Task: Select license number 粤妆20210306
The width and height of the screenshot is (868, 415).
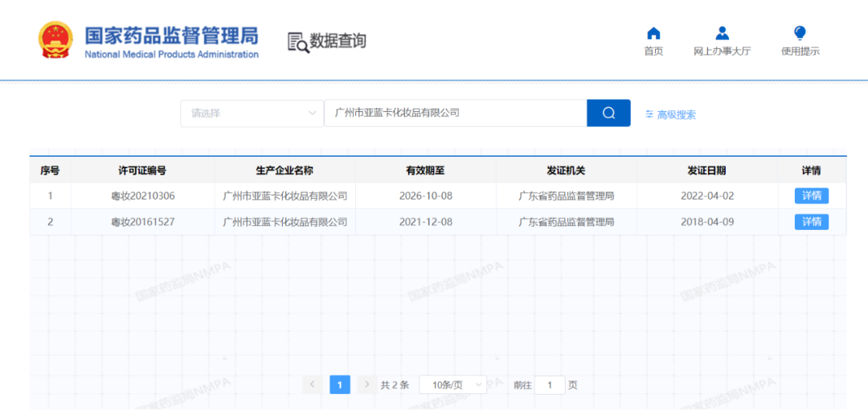Action: 143,195
